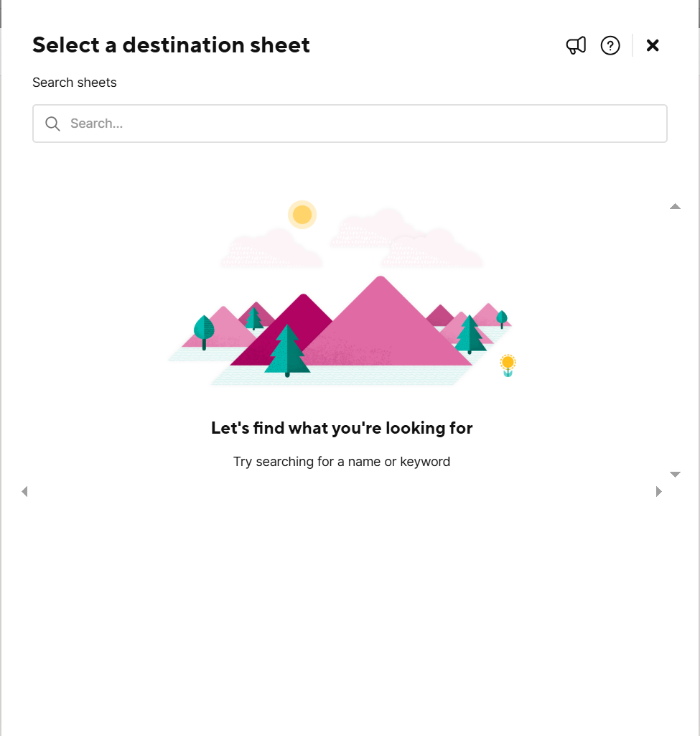Click the scroll down arrow

point(675,474)
